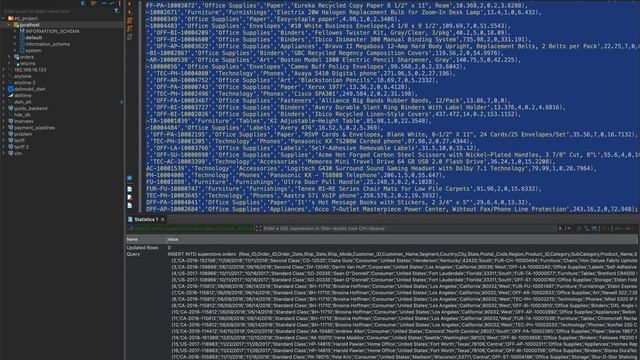Viewport: 640px width, 360px height.
Task: Click the orange folder icon in the navigator toolbar
Action: [x=94, y=3]
